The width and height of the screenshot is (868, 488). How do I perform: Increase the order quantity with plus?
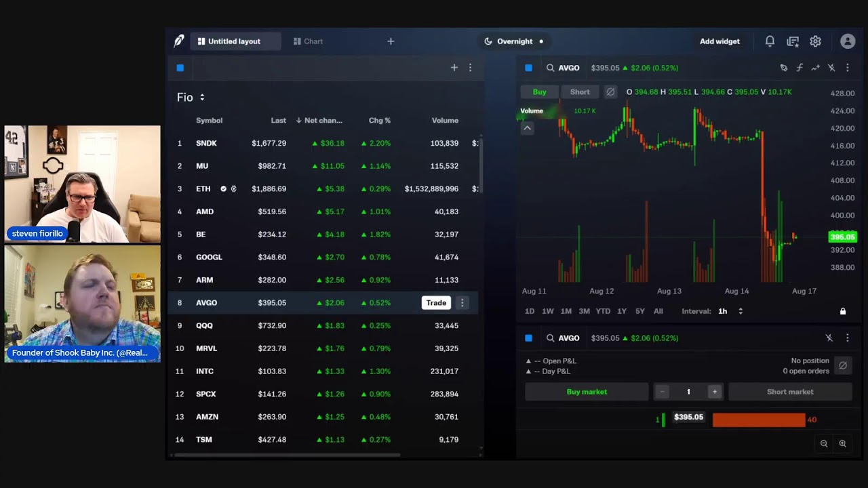[714, 392]
